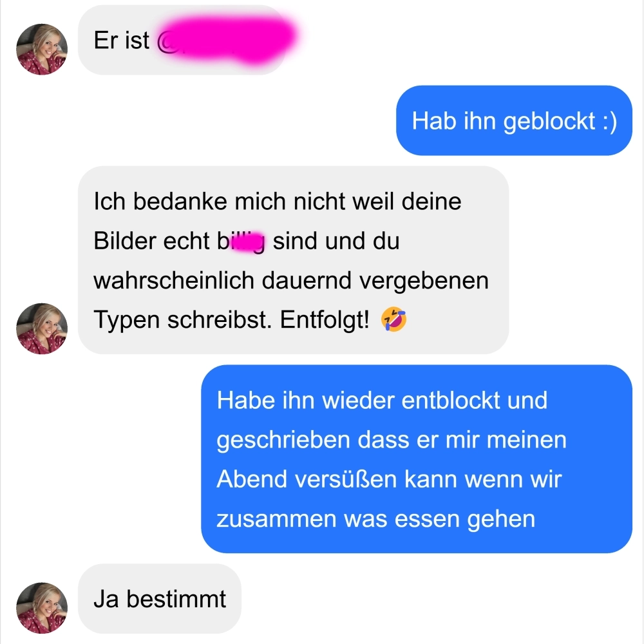
Task: Click the line "geschrieben dass er mir meinen"
Action: (x=392, y=440)
